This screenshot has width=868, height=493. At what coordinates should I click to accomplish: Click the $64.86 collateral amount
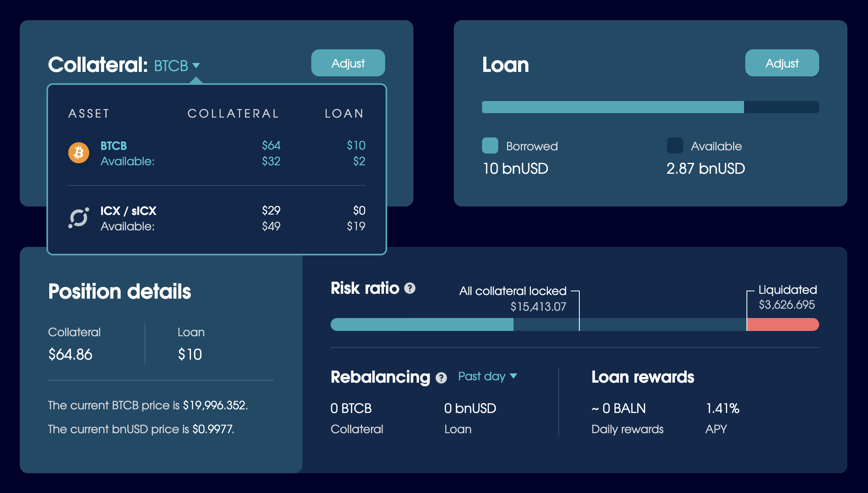point(70,354)
